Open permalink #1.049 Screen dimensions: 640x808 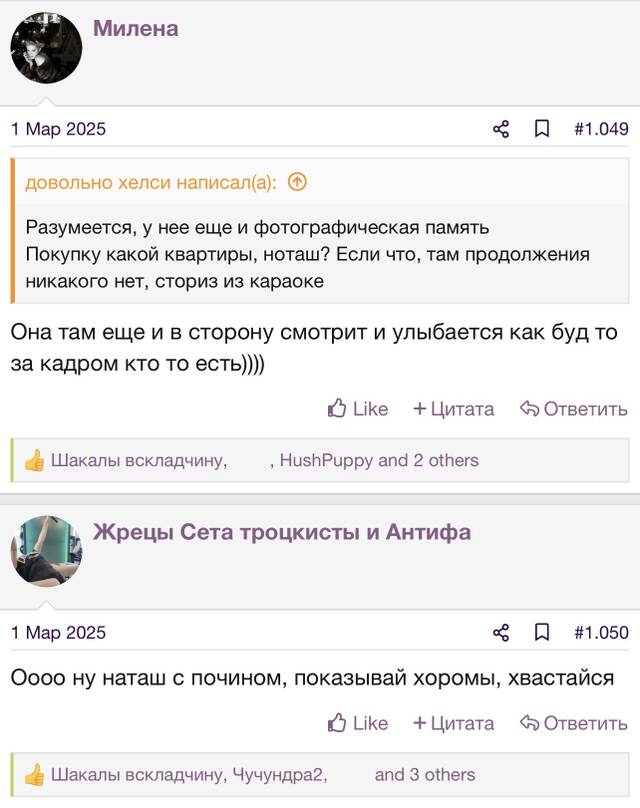(601, 129)
